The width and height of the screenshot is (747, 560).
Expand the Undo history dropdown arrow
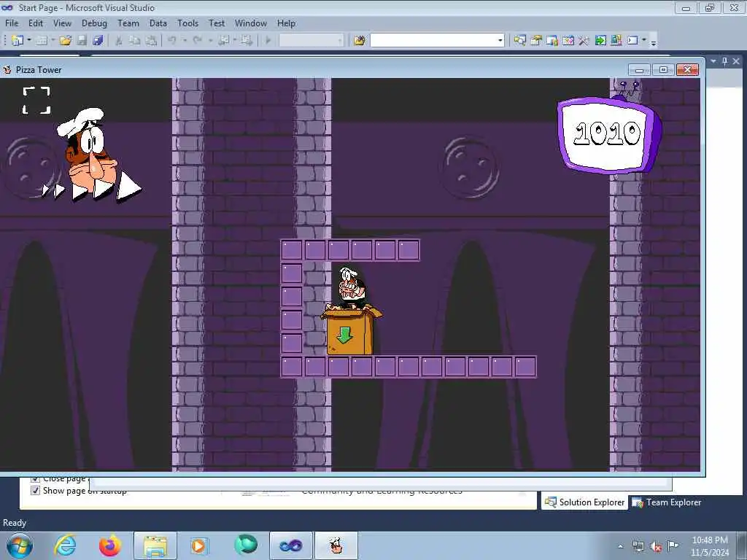tap(185, 41)
